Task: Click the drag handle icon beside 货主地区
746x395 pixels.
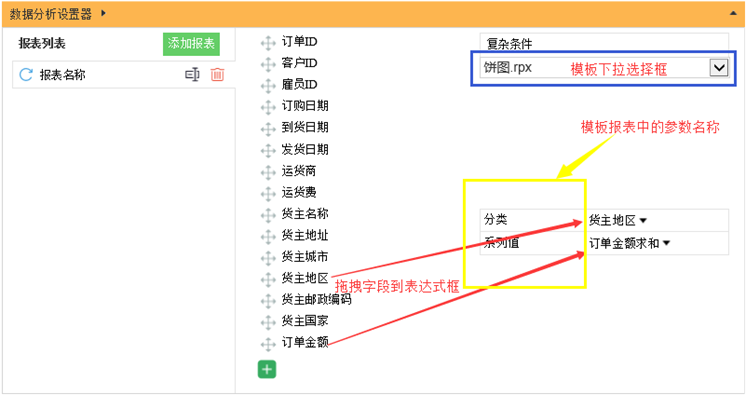Action: pyautogui.click(x=268, y=279)
